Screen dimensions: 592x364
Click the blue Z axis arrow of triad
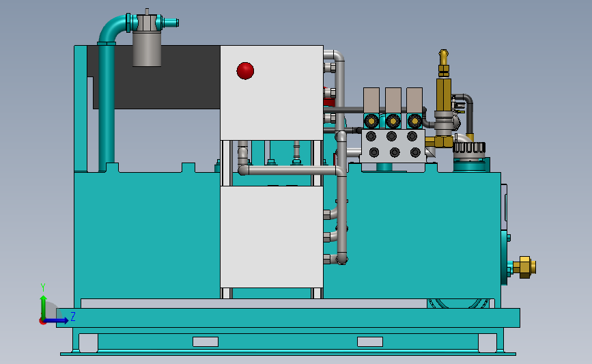(x=57, y=320)
